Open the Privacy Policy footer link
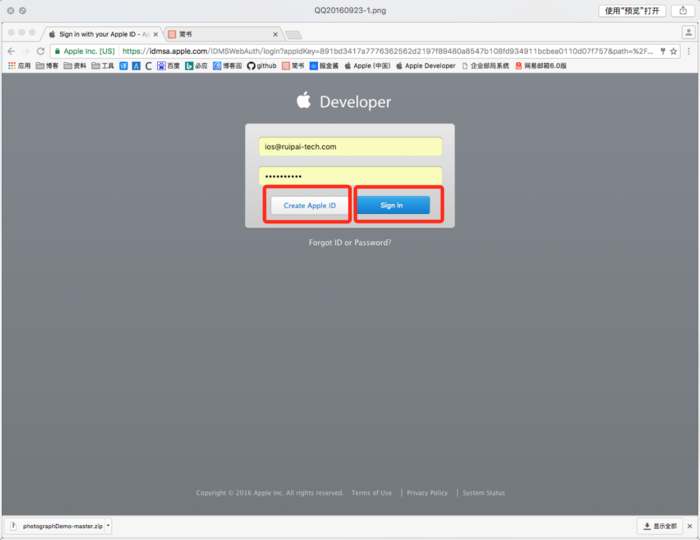 [427, 493]
